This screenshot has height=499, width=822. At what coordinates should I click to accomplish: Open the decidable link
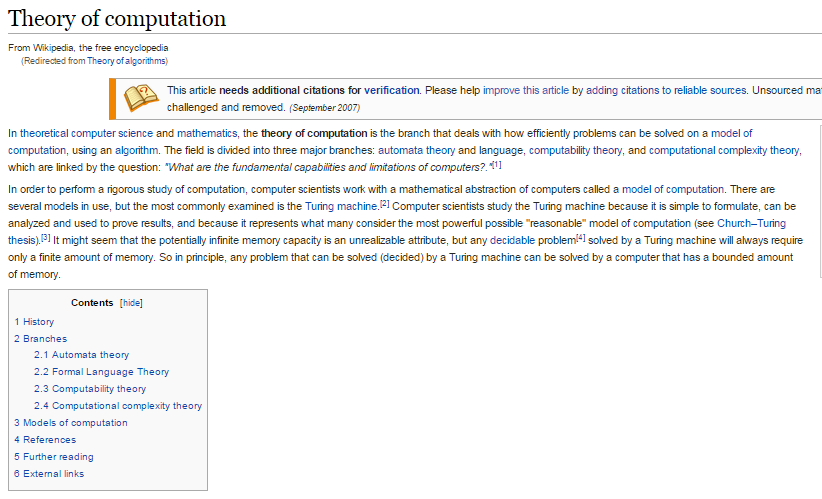pyautogui.click(x=512, y=241)
